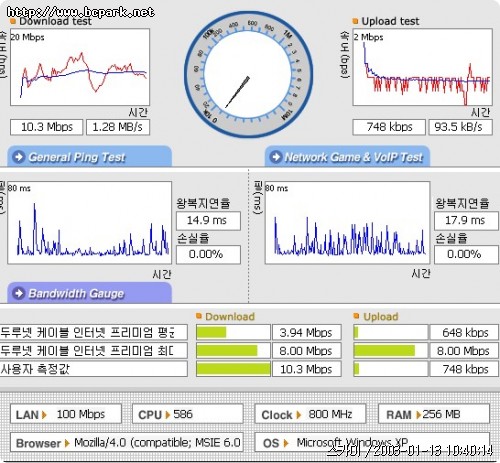
Task: Click the orange arrow next to LAN
Action: 44,415
